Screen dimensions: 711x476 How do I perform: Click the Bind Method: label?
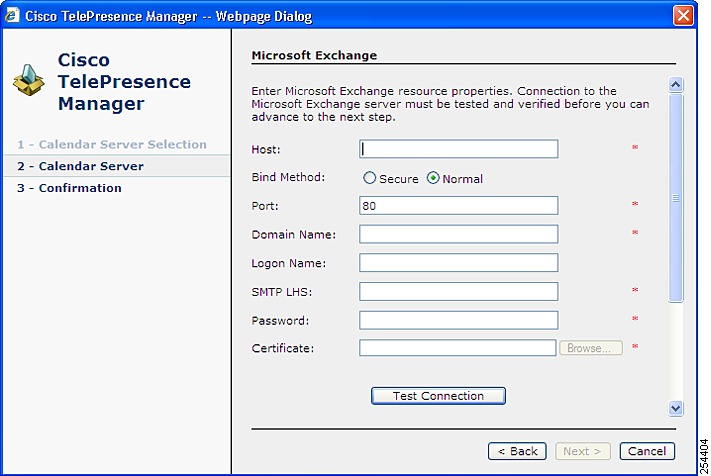tap(288, 177)
